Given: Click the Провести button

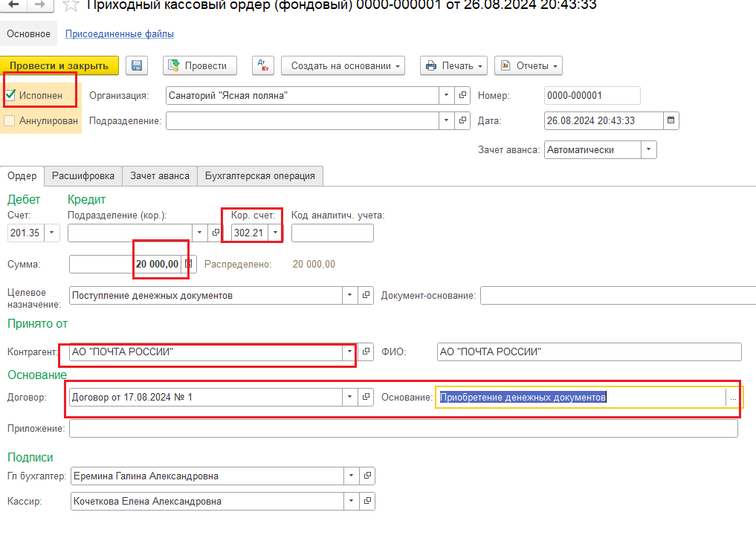Looking at the screenshot, I should (200, 65).
